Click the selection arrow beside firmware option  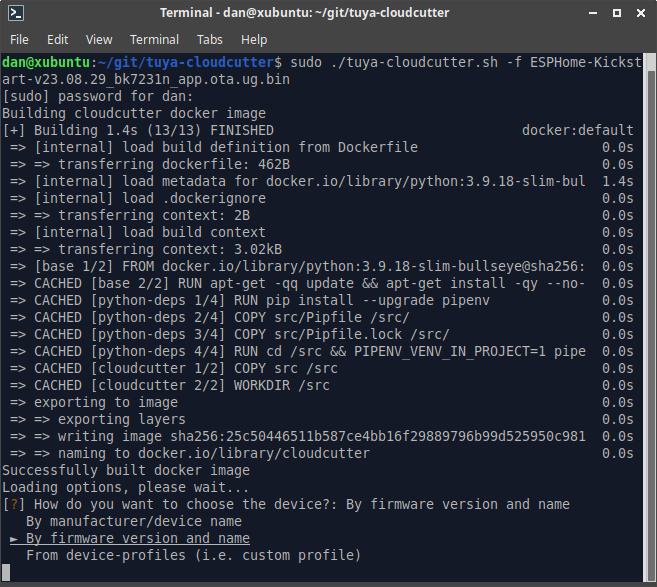[14, 538]
